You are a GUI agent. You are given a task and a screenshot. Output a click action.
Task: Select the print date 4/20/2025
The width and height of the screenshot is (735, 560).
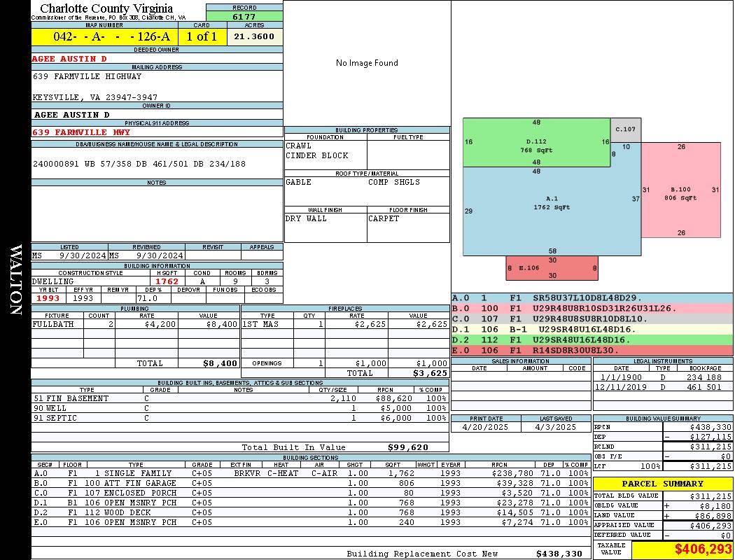pyautogui.click(x=485, y=427)
